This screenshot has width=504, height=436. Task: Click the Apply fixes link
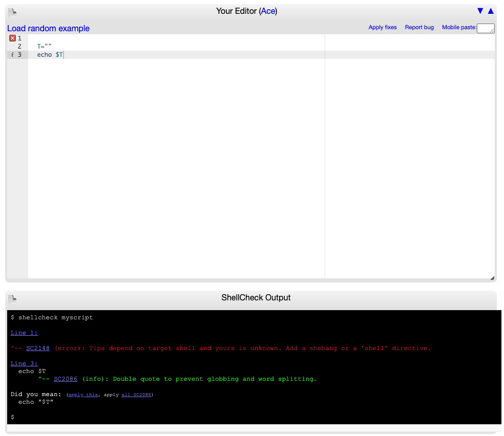[383, 27]
